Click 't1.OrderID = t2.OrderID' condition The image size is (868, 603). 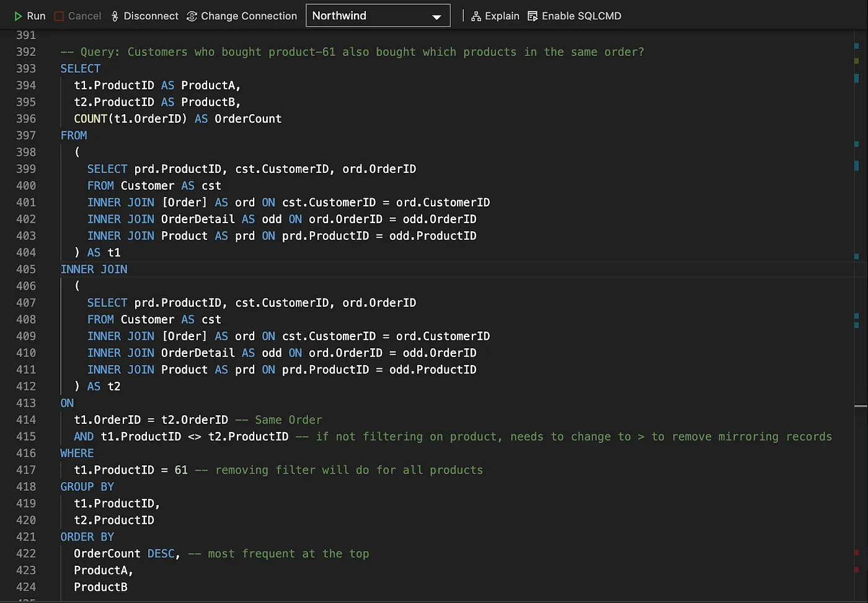[x=151, y=420]
